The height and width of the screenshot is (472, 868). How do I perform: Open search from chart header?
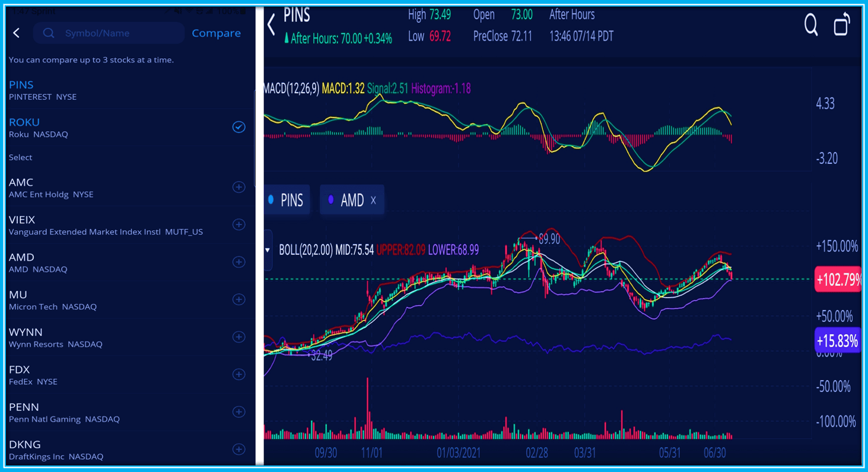pyautogui.click(x=811, y=25)
